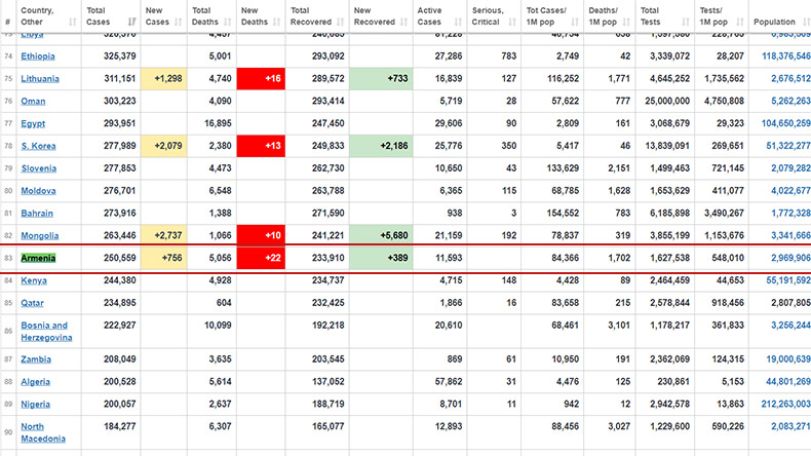Sort by Total Deaths column arrows
811x456 pixels.
228,22
